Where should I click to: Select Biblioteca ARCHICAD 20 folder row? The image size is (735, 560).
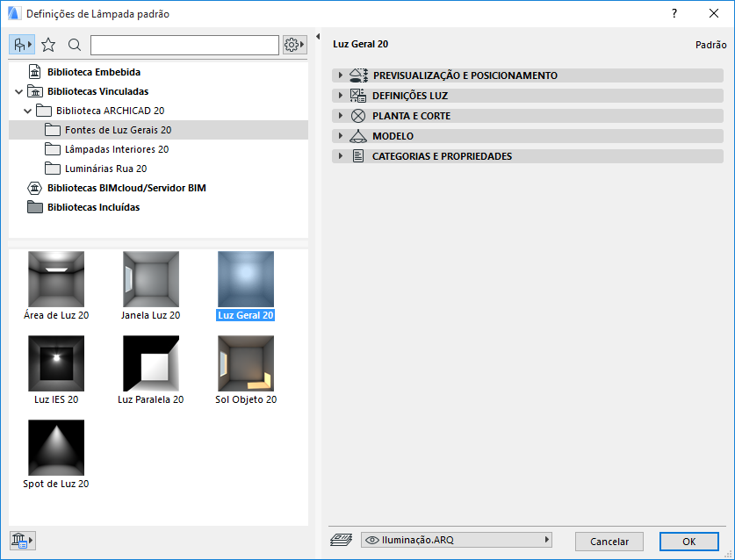[x=158, y=111]
